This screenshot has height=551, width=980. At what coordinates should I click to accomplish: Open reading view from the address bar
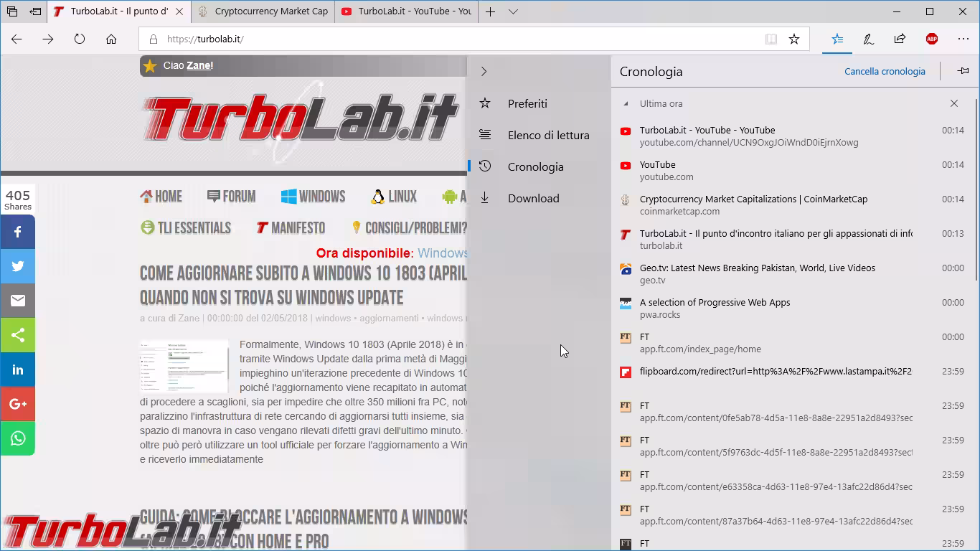click(771, 39)
